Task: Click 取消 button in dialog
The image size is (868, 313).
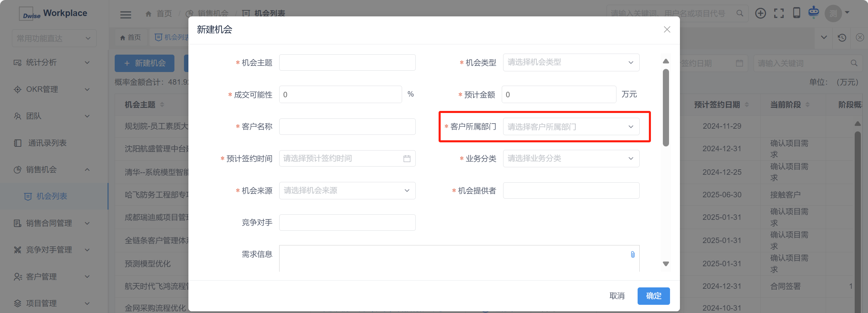Action: [x=617, y=296]
